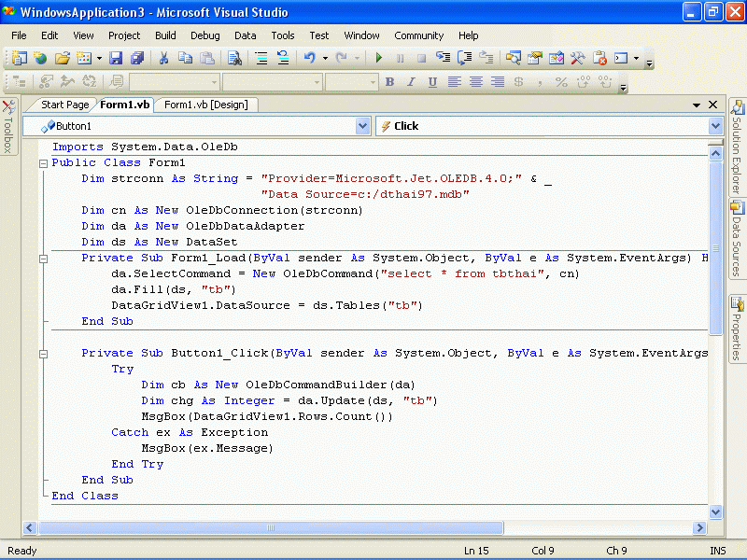Open the Edit menu

coord(49,35)
